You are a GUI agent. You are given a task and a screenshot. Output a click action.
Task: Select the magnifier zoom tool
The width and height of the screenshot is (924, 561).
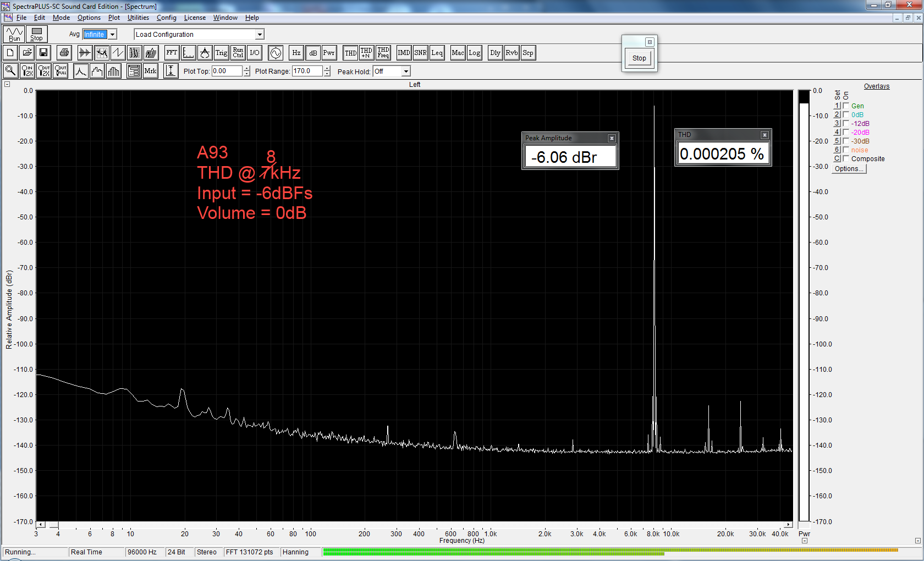click(x=10, y=71)
